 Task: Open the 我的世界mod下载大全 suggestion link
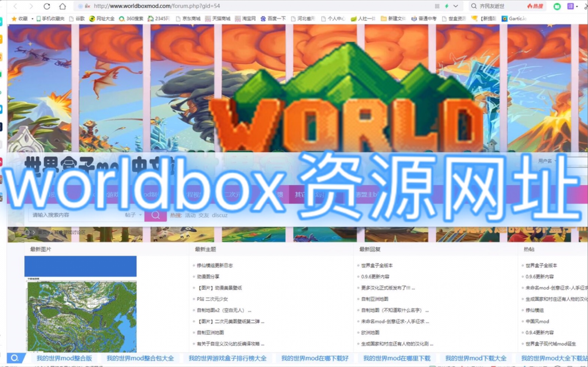(476, 358)
